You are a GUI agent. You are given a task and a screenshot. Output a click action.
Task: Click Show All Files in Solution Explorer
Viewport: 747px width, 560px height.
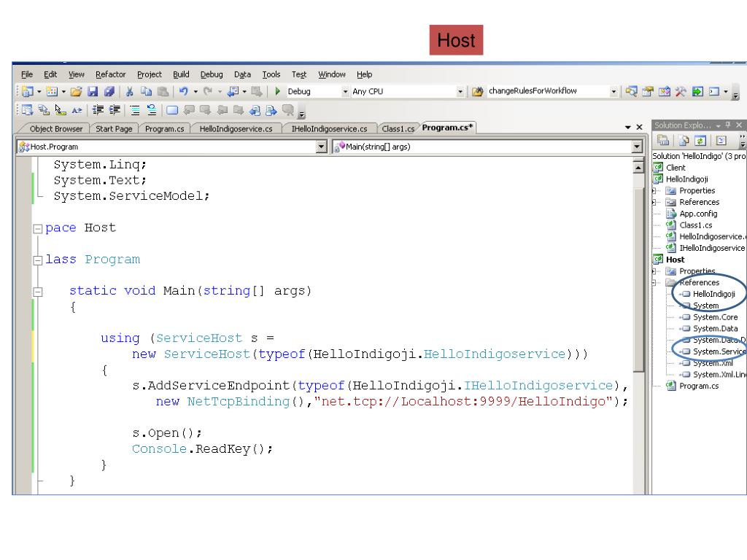(x=684, y=141)
